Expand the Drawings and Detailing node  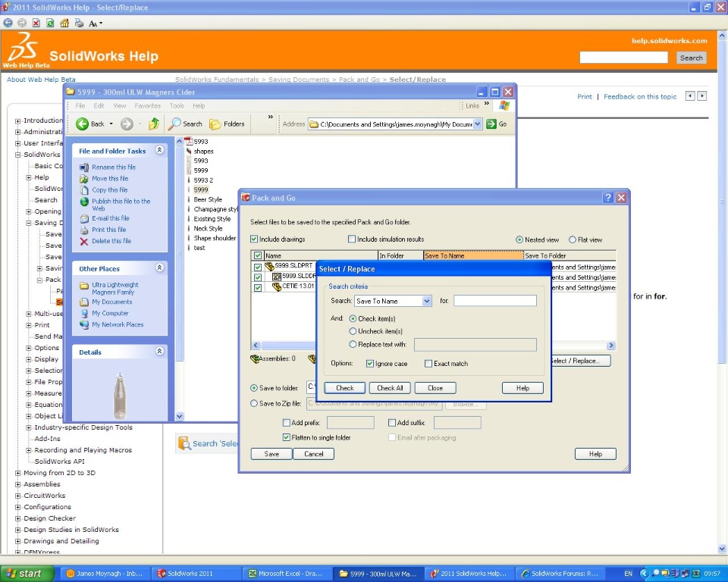click(x=17, y=541)
